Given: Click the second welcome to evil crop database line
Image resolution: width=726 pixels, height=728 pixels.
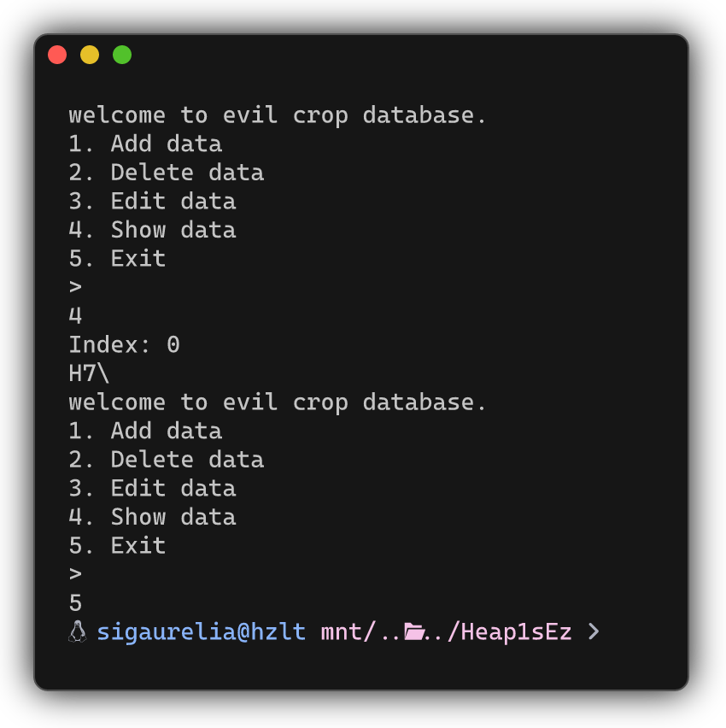Looking at the screenshot, I should (x=278, y=402).
